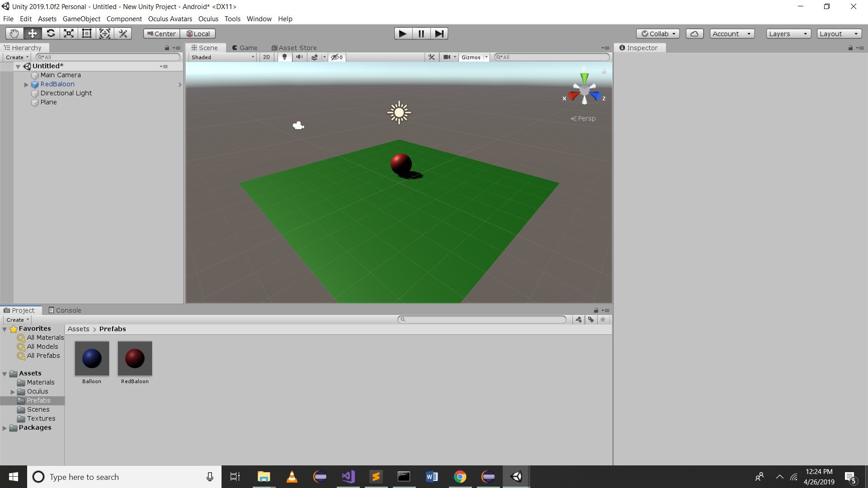Select the Scale tool
Viewport: 868px width, 488px height.
click(69, 33)
